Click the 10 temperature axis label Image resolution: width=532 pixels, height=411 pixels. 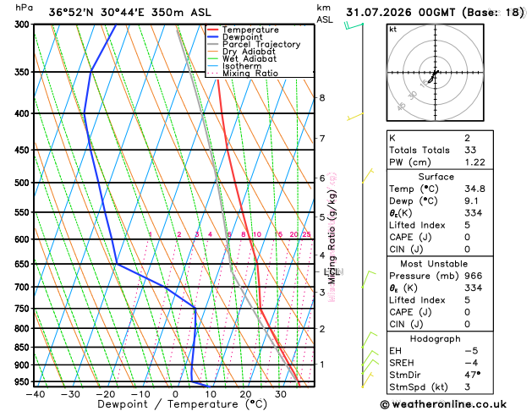point(211,394)
